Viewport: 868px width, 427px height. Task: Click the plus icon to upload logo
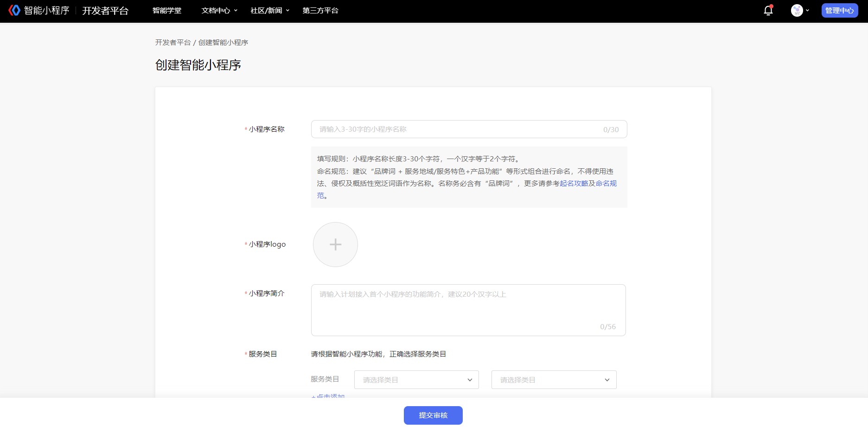[335, 244]
